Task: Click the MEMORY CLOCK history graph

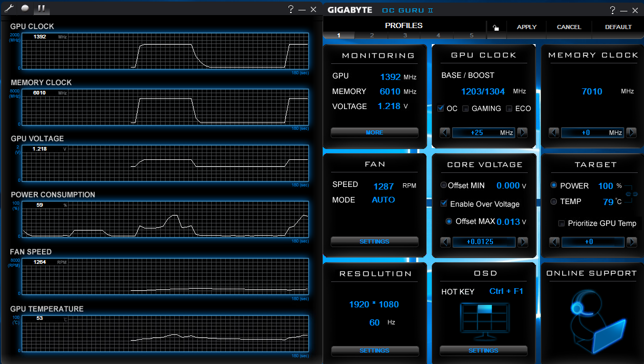Action: [x=165, y=106]
